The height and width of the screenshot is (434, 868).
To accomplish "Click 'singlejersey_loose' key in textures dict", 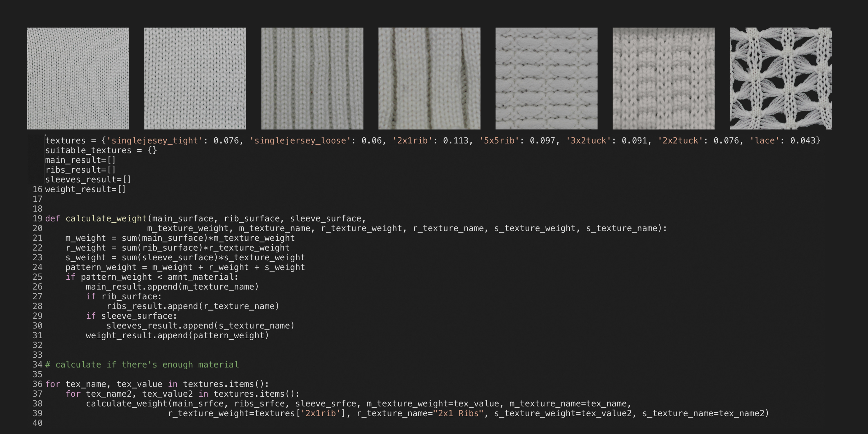I will (x=301, y=141).
